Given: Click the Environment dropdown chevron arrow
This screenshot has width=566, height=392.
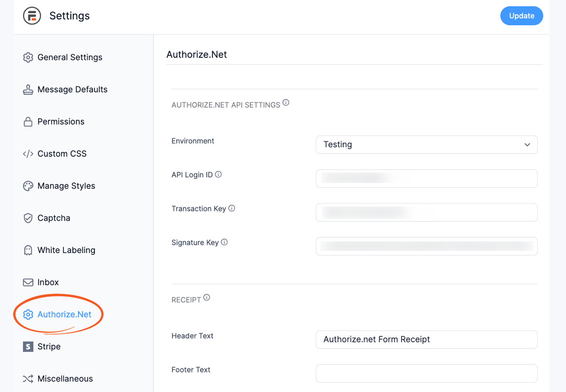Looking at the screenshot, I should click(x=527, y=145).
